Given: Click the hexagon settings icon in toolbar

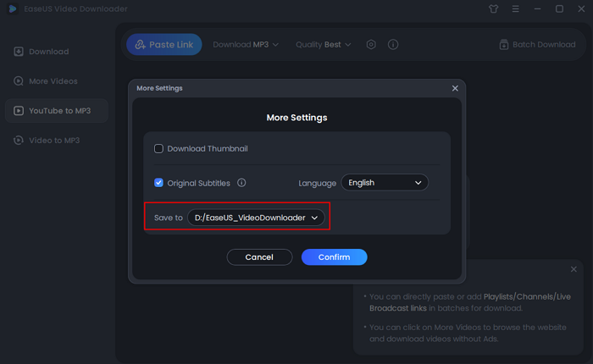Looking at the screenshot, I should 371,45.
